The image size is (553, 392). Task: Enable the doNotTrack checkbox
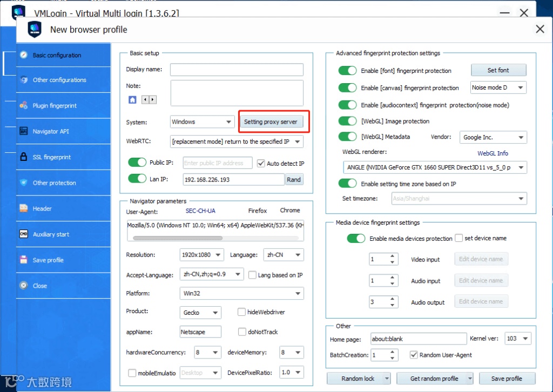click(242, 332)
